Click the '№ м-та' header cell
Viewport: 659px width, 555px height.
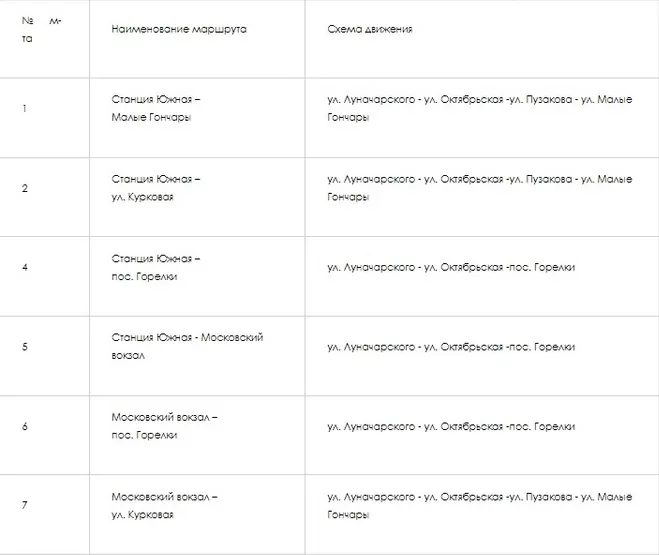pyautogui.click(x=42, y=29)
